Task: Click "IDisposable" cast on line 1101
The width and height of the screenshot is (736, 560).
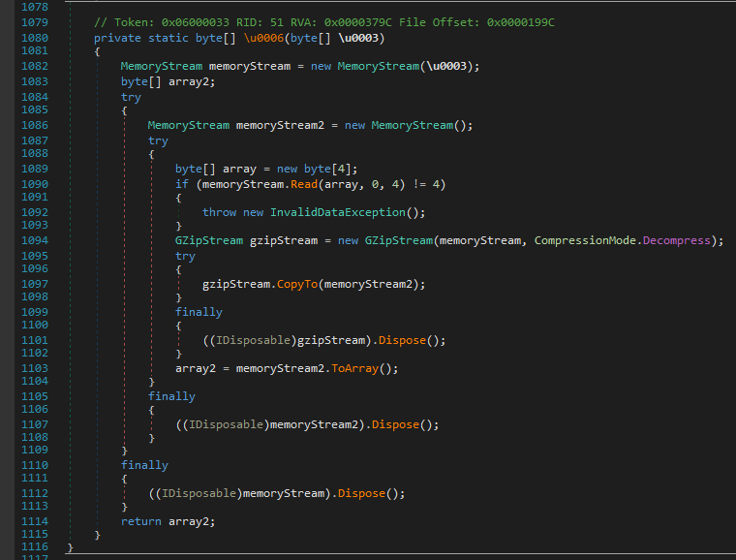Action: (253, 340)
